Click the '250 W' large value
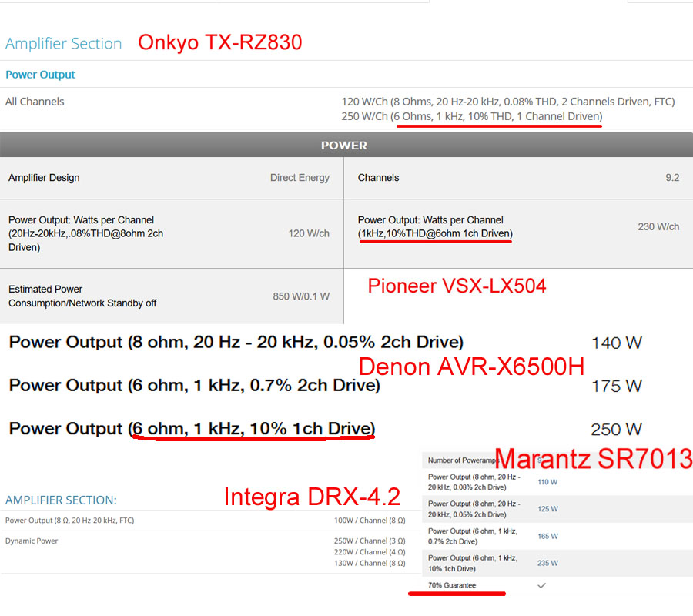The width and height of the screenshot is (693, 616). pyautogui.click(x=617, y=430)
